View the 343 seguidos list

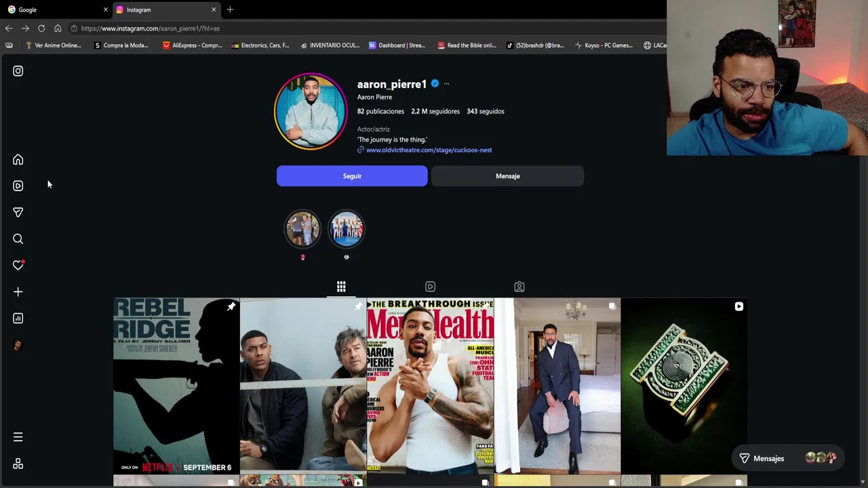point(486,111)
